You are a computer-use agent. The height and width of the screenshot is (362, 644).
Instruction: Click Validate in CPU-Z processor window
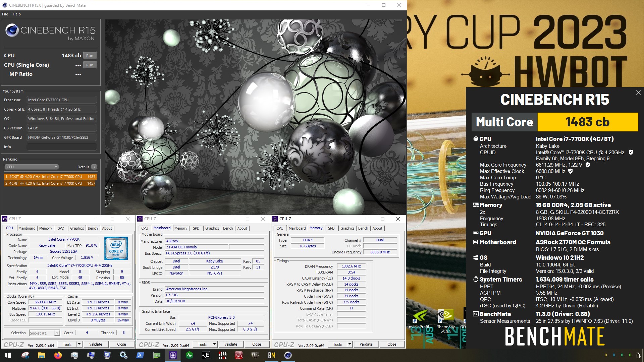pos(96,344)
